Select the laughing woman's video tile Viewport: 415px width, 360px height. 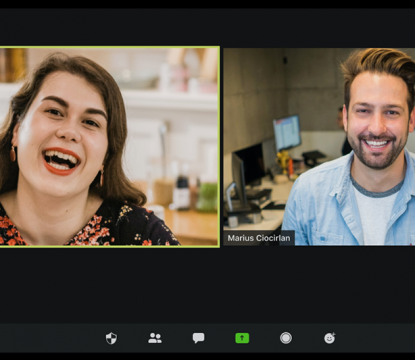pyautogui.click(x=109, y=147)
